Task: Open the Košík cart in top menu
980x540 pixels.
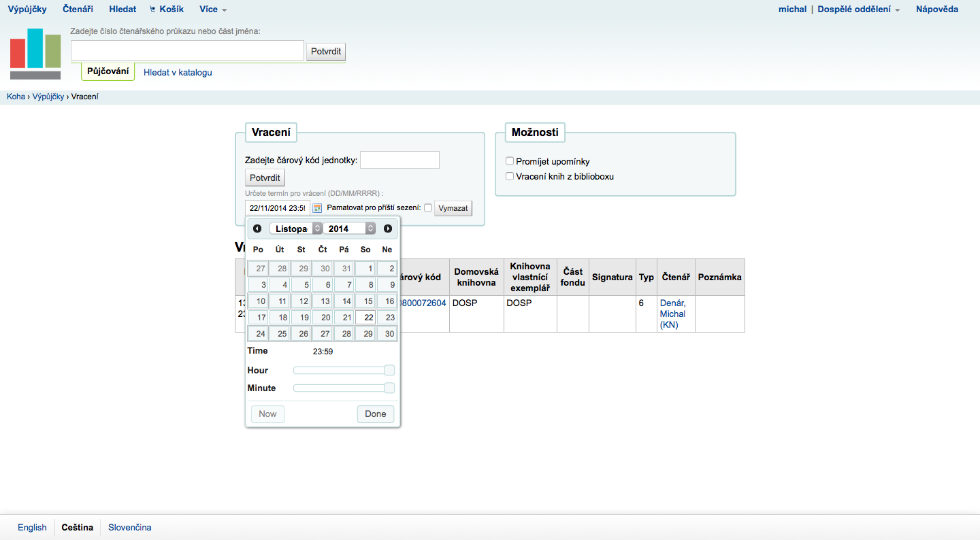Action: tap(166, 10)
